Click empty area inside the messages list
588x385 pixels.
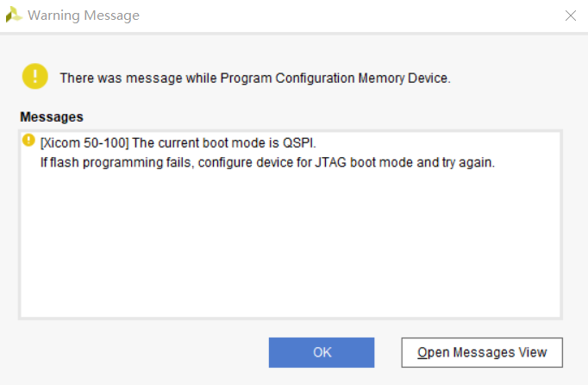tap(291, 244)
